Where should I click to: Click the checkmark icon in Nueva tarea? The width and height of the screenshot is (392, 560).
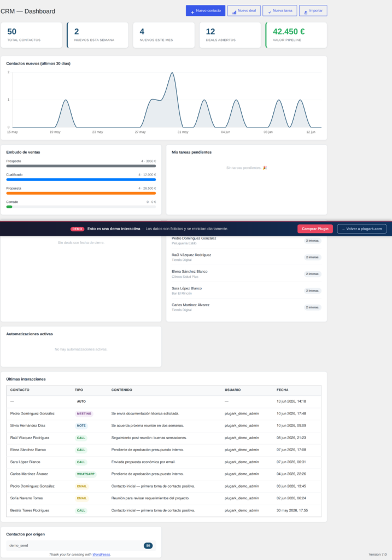point(270,13)
